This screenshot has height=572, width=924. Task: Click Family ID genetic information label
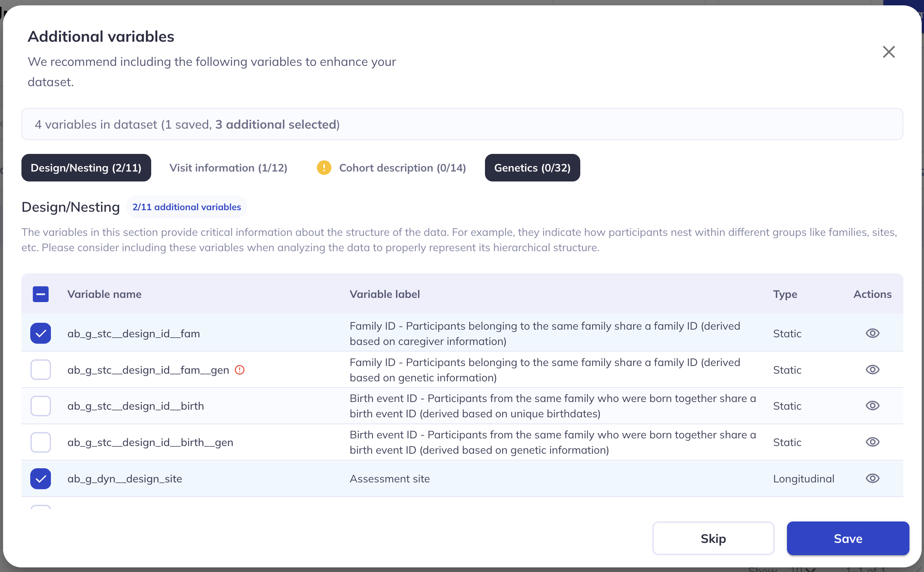tap(545, 370)
